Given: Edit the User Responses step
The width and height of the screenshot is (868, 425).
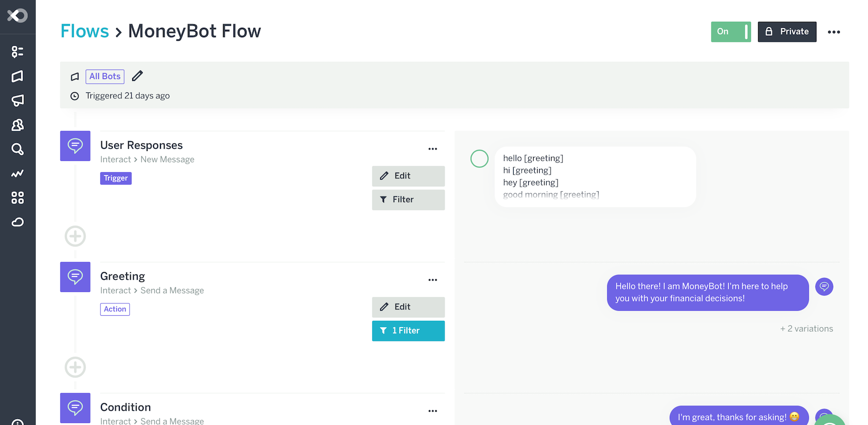Looking at the screenshot, I should (x=408, y=176).
